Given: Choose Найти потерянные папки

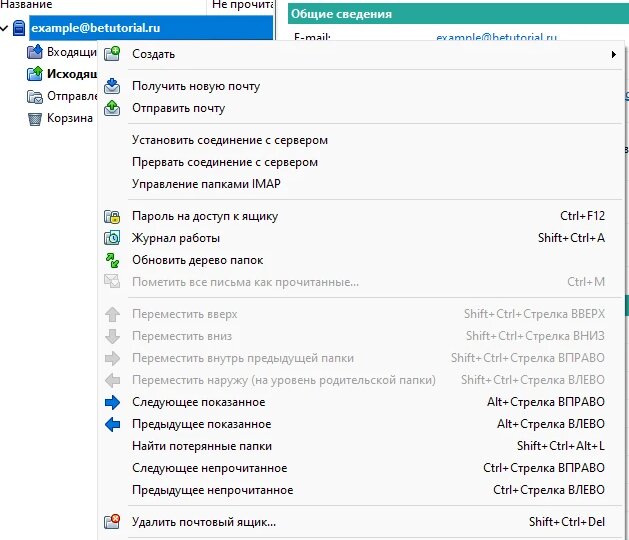Looking at the screenshot, I should (x=361, y=446).
